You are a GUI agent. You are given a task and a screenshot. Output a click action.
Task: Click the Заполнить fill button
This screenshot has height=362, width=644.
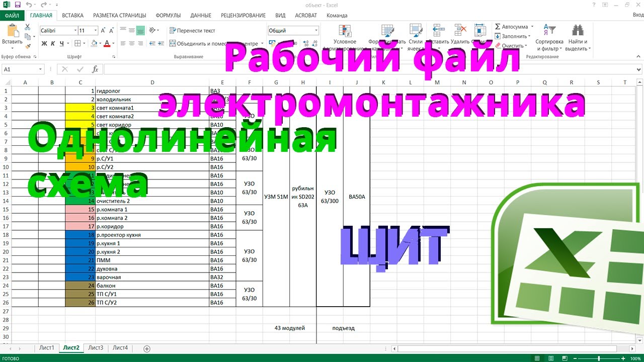point(512,36)
